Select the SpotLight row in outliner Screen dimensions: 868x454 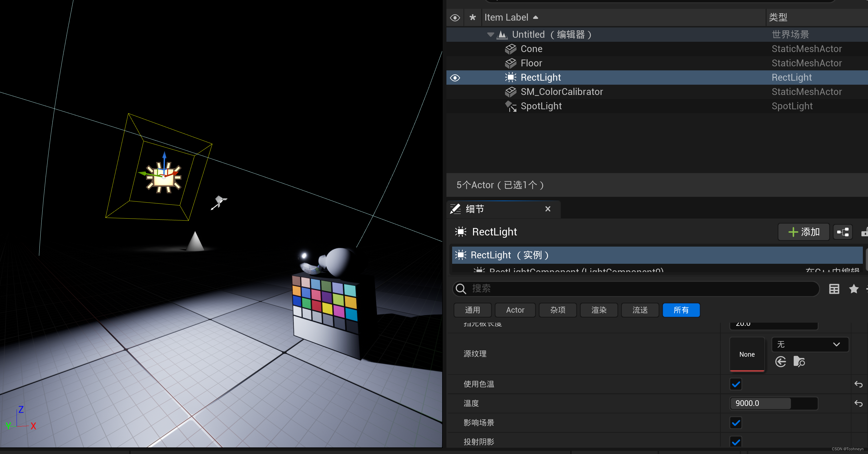tap(657, 106)
